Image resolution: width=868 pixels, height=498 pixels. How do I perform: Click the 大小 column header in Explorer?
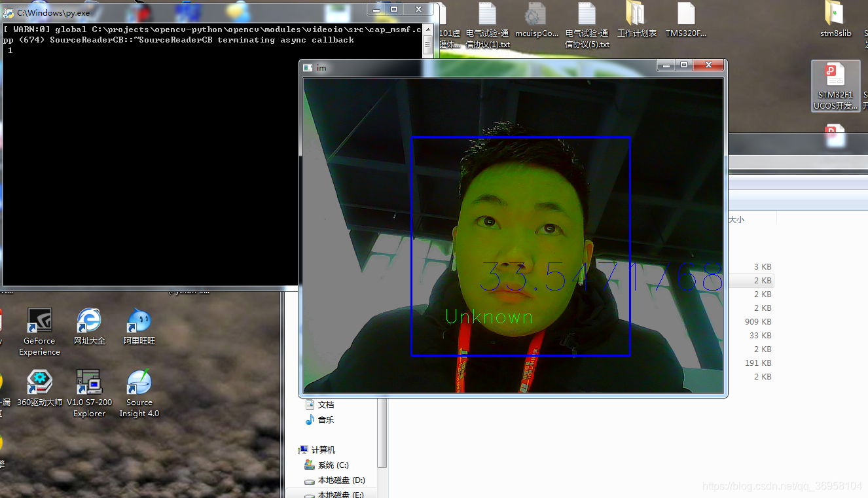(x=736, y=220)
